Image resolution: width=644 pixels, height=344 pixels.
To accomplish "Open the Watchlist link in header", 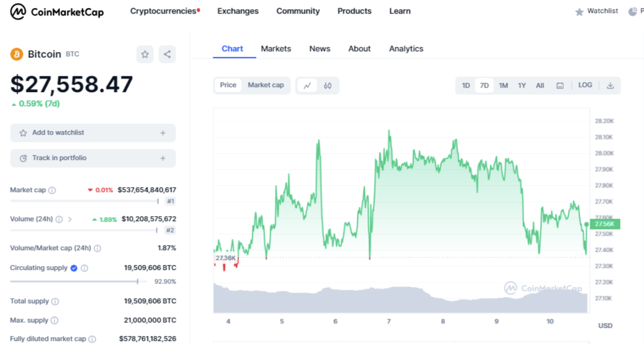I will [x=603, y=11].
